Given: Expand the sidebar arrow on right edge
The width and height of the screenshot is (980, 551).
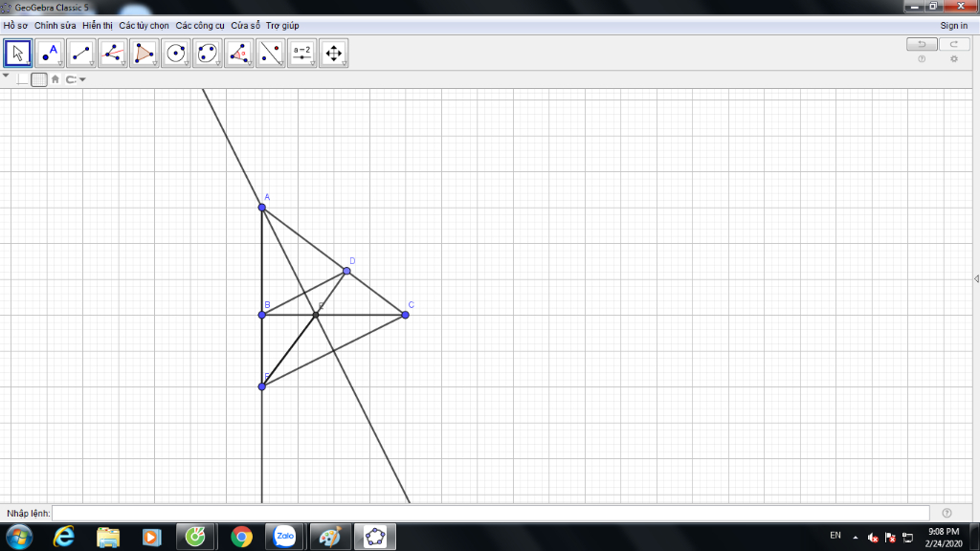Looking at the screenshot, I should [976, 278].
